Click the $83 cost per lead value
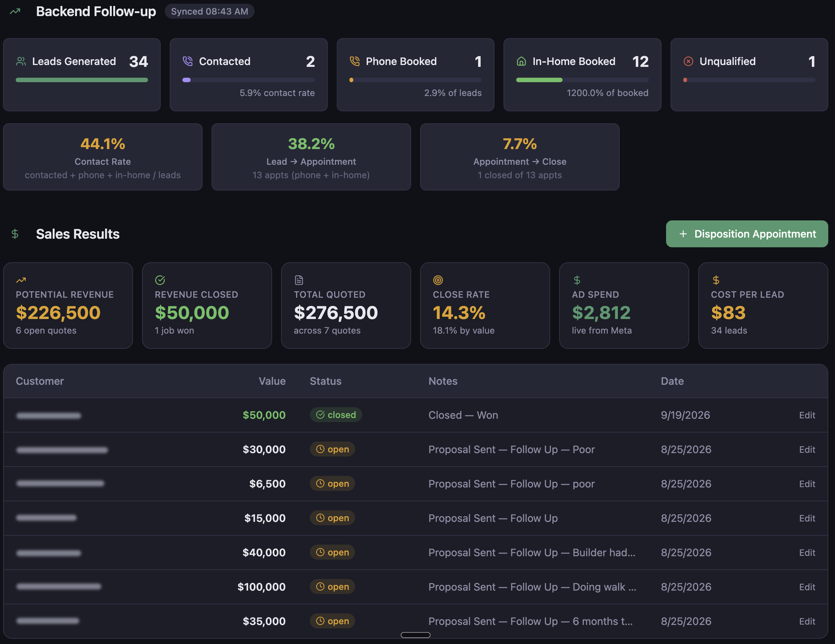The image size is (835, 644). pos(728,313)
